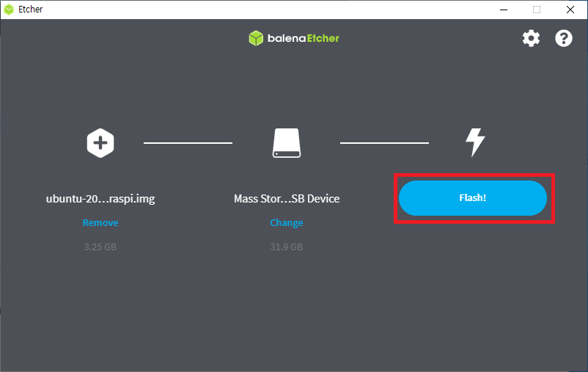Click the 3.25 GB image size text

[100, 247]
